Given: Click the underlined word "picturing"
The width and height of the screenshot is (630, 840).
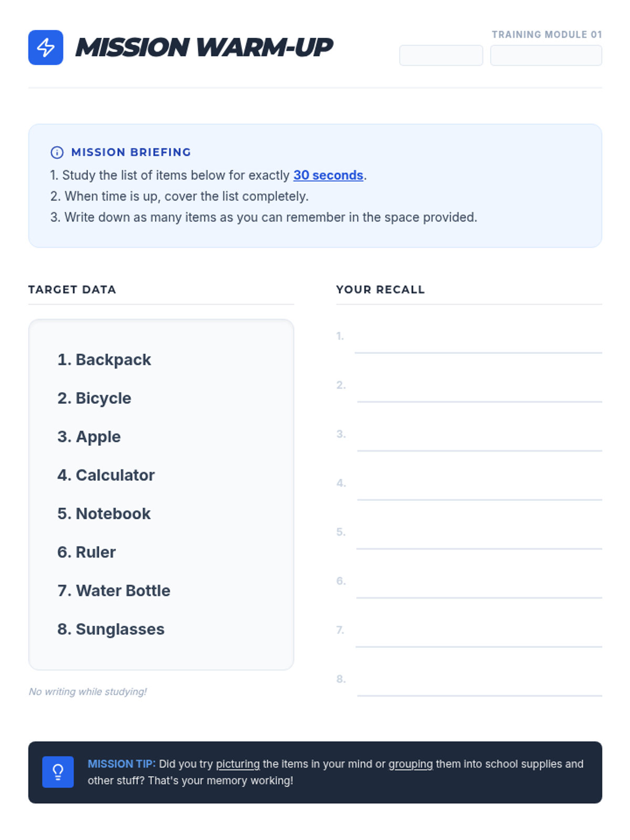Looking at the screenshot, I should click(238, 764).
